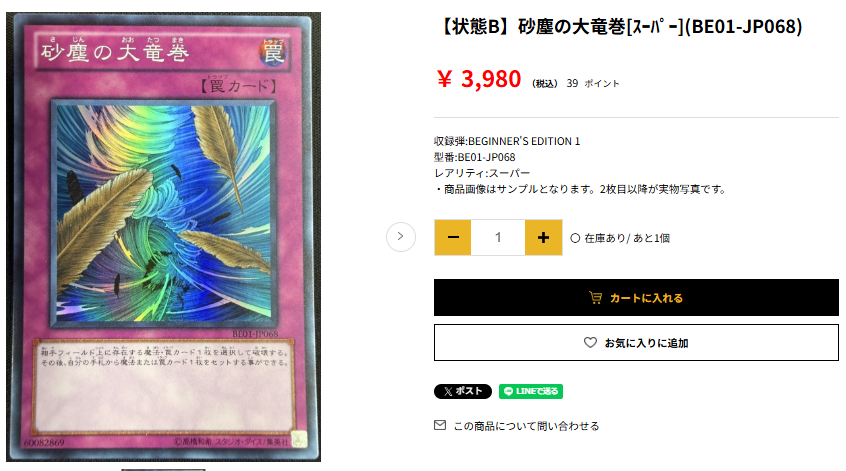Click the shopping cart icon

click(x=595, y=298)
